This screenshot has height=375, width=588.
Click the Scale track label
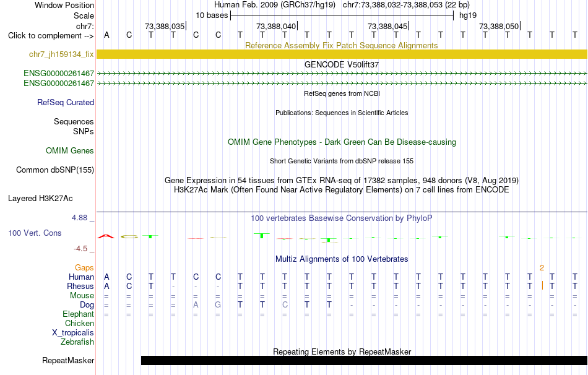(84, 15)
